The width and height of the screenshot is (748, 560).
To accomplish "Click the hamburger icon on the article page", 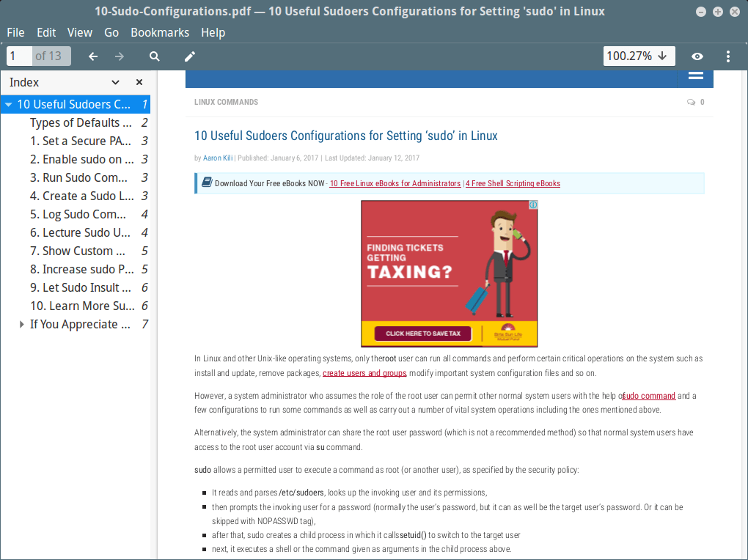I will tap(694, 77).
